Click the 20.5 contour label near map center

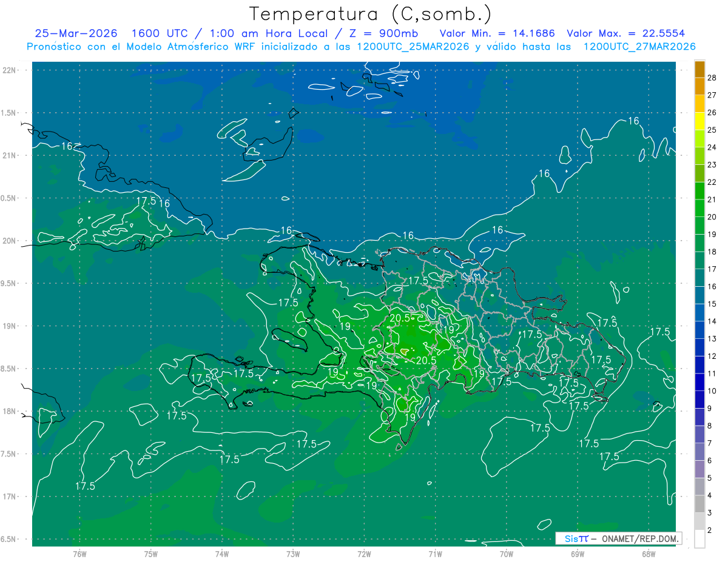pos(400,318)
